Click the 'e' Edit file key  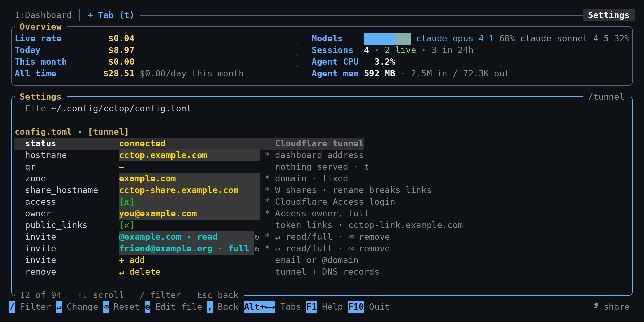coord(148,307)
